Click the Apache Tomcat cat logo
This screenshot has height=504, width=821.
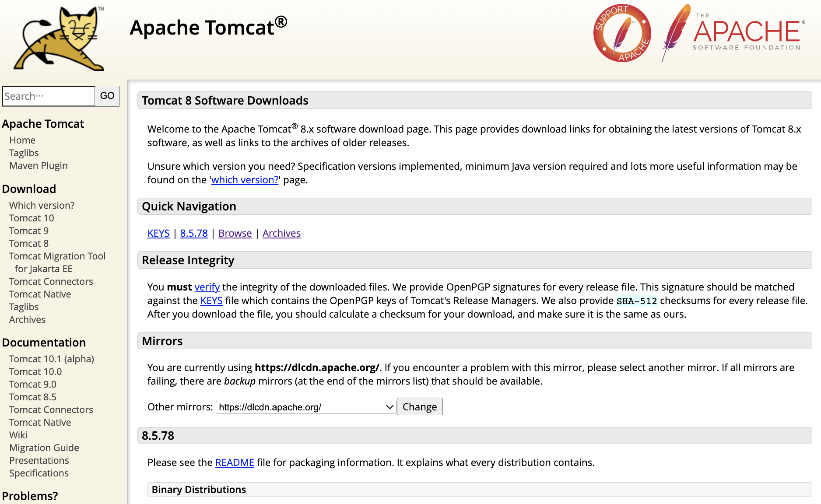click(x=60, y=38)
